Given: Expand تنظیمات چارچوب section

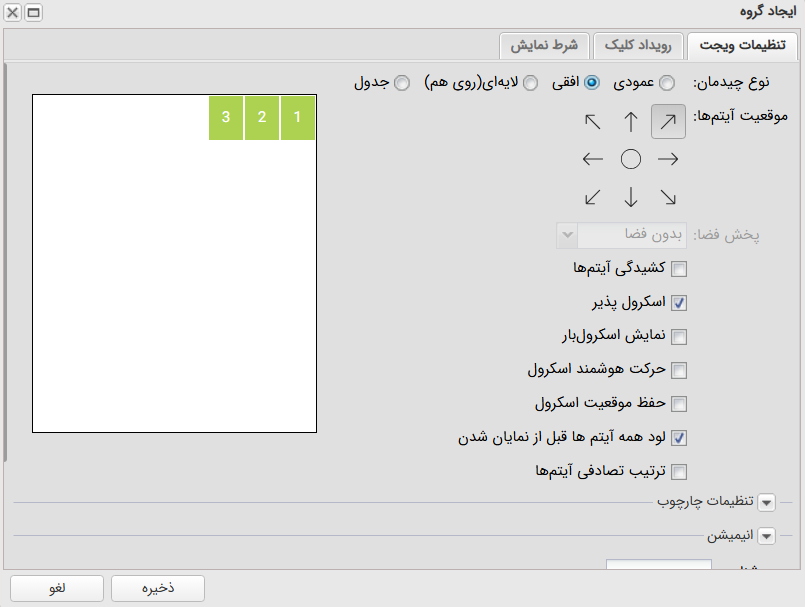Looking at the screenshot, I should pyautogui.click(x=766, y=502).
